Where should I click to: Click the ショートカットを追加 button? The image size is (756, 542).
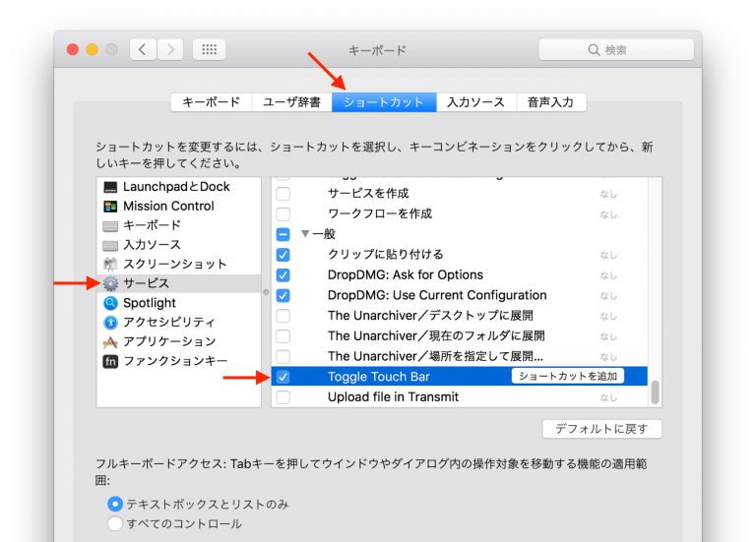pos(567,377)
